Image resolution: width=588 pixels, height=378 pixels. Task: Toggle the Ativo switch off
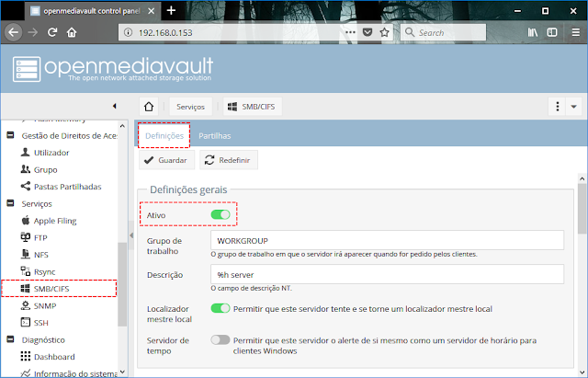220,214
